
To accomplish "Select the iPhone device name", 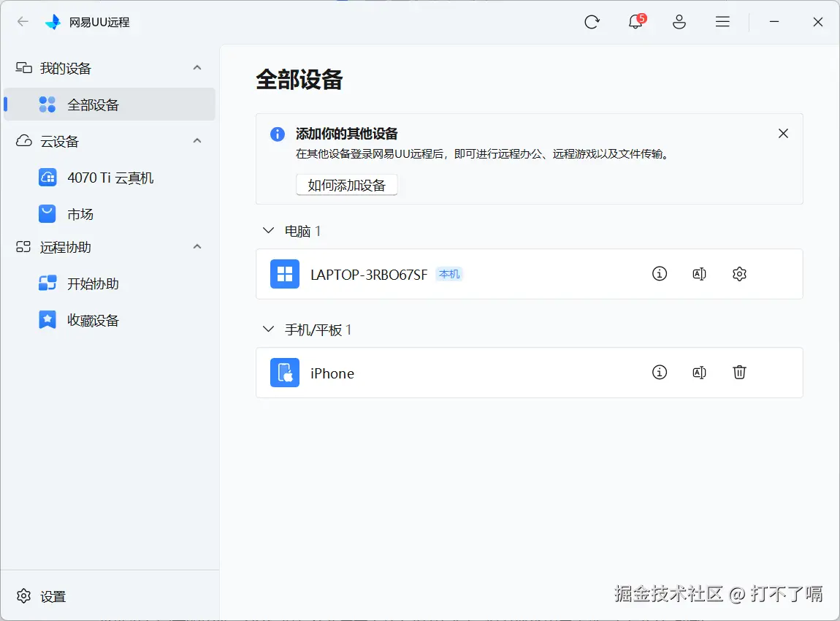I will [332, 373].
